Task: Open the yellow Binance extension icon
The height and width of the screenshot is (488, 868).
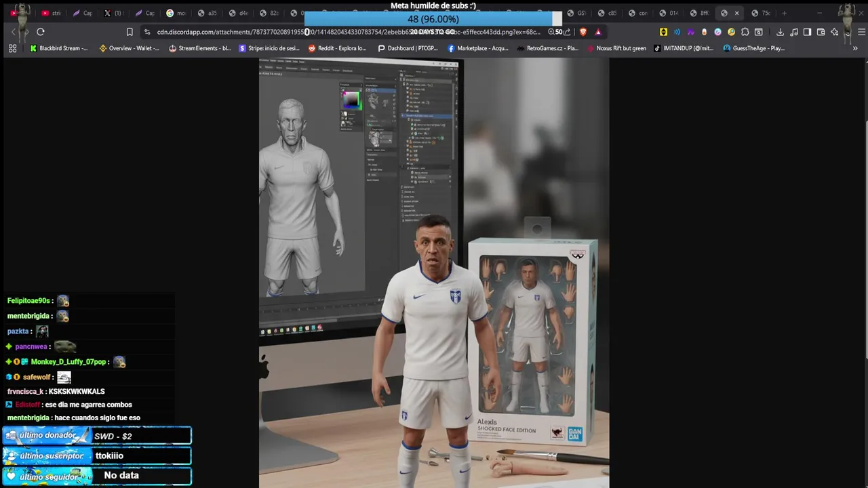Action: pos(663,32)
